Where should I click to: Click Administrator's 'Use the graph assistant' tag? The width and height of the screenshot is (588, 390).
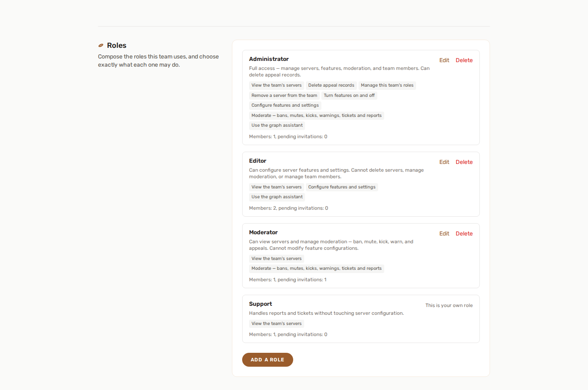(277, 126)
